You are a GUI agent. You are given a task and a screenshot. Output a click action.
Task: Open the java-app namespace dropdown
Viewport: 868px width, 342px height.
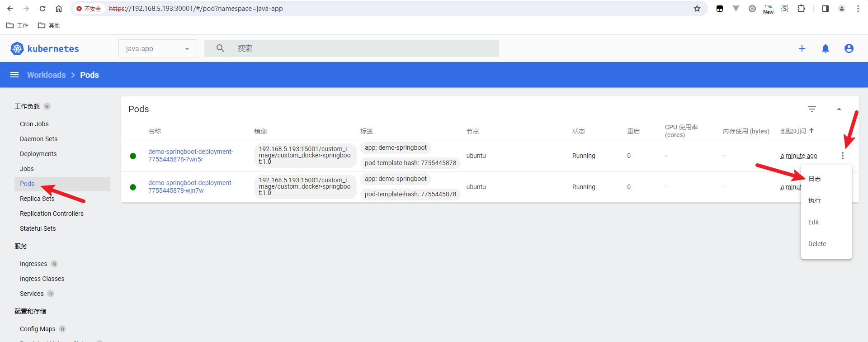157,48
